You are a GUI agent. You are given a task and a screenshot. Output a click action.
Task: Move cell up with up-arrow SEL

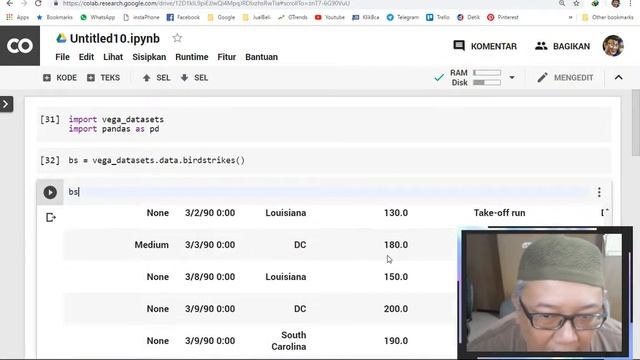(x=156, y=78)
